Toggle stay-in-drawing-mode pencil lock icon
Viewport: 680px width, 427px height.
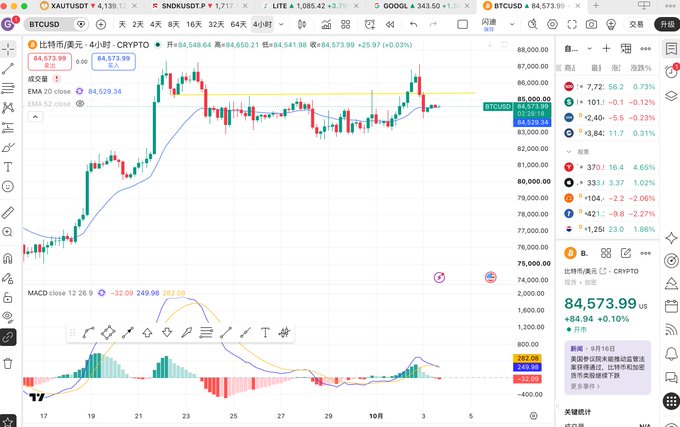point(8,278)
